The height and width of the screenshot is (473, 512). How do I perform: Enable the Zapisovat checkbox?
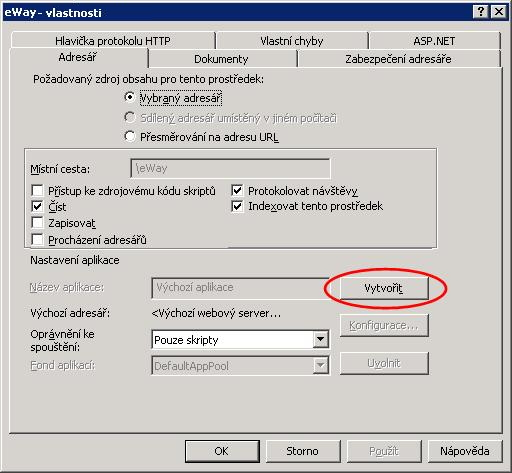(x=37, y=223)
